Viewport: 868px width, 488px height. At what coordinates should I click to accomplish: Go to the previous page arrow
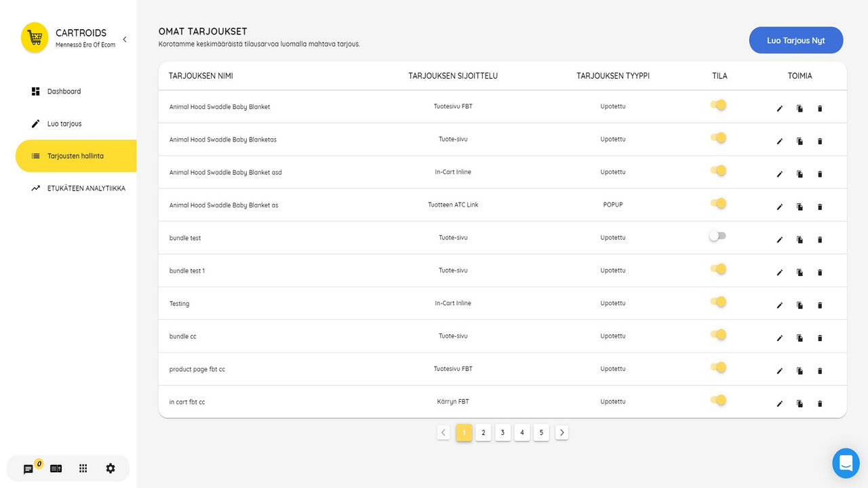coord(443,432)
